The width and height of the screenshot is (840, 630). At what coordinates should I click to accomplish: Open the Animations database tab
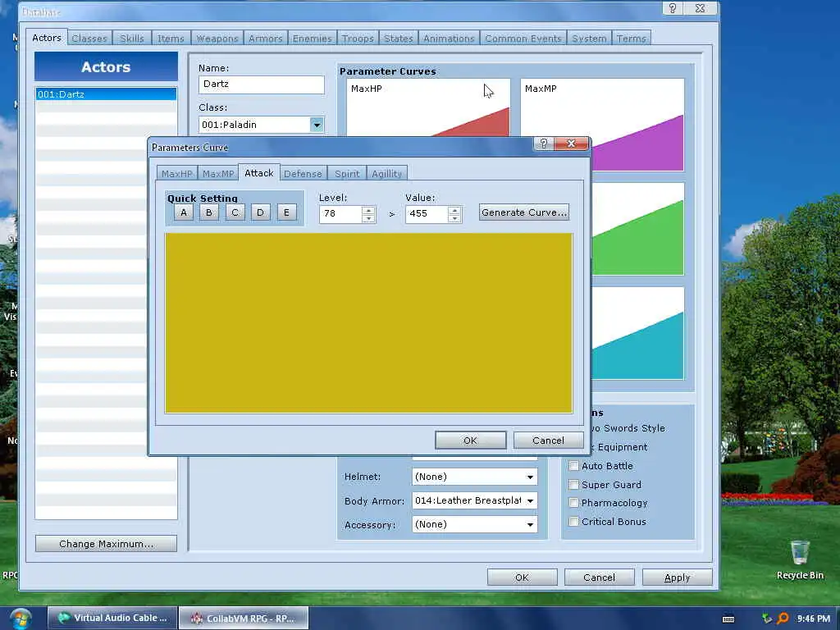(x=449, y=39)
